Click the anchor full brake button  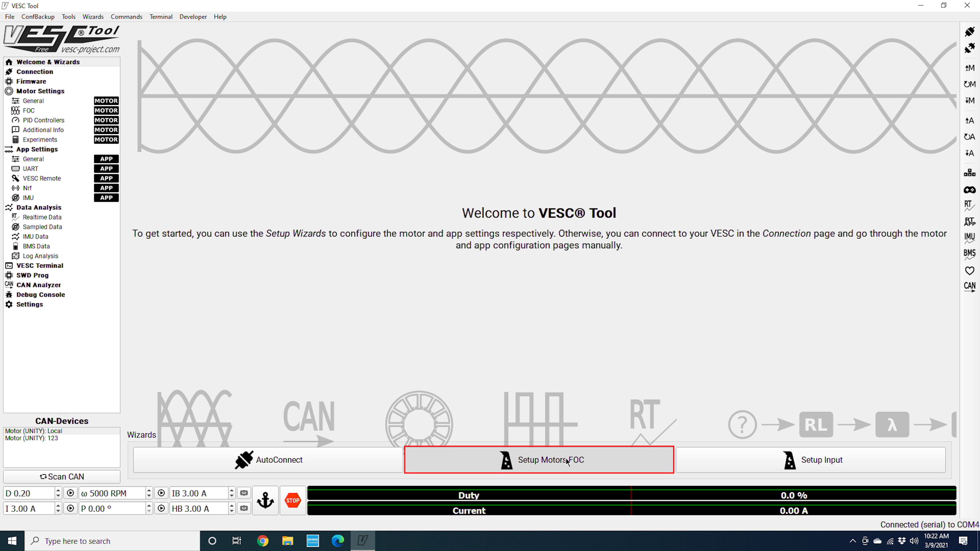click(265, 500)
